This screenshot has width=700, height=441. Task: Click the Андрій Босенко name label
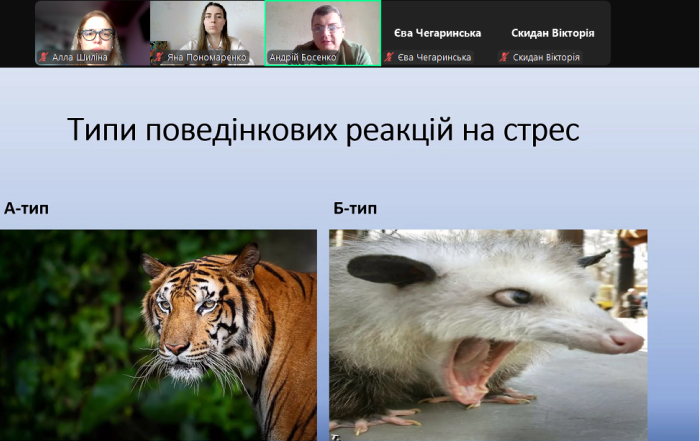click(x=305, y=58)
